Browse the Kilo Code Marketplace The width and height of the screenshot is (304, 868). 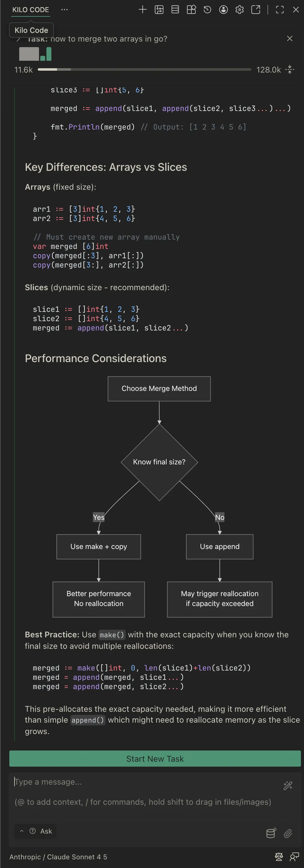tap(191, 10)
